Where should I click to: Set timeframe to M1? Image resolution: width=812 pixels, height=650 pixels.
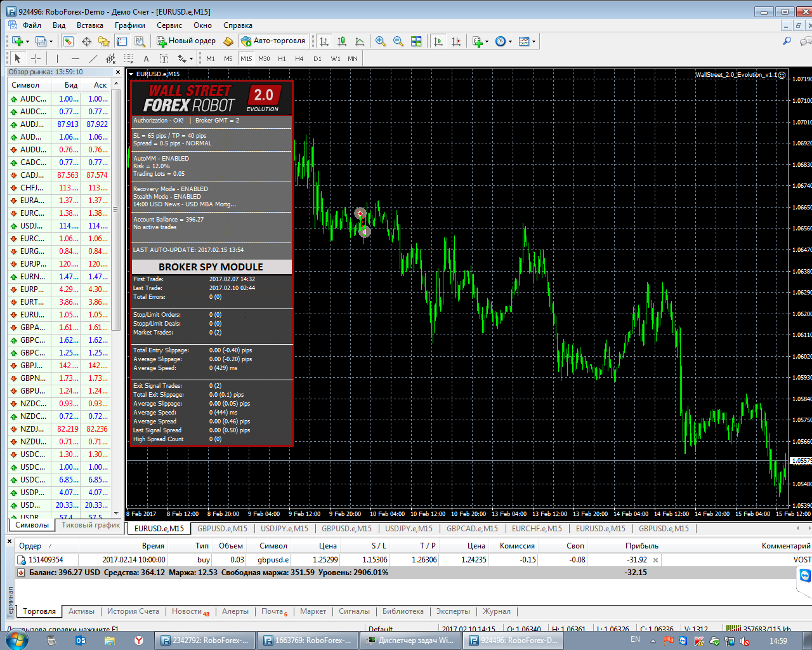click(x=211, y=58)
